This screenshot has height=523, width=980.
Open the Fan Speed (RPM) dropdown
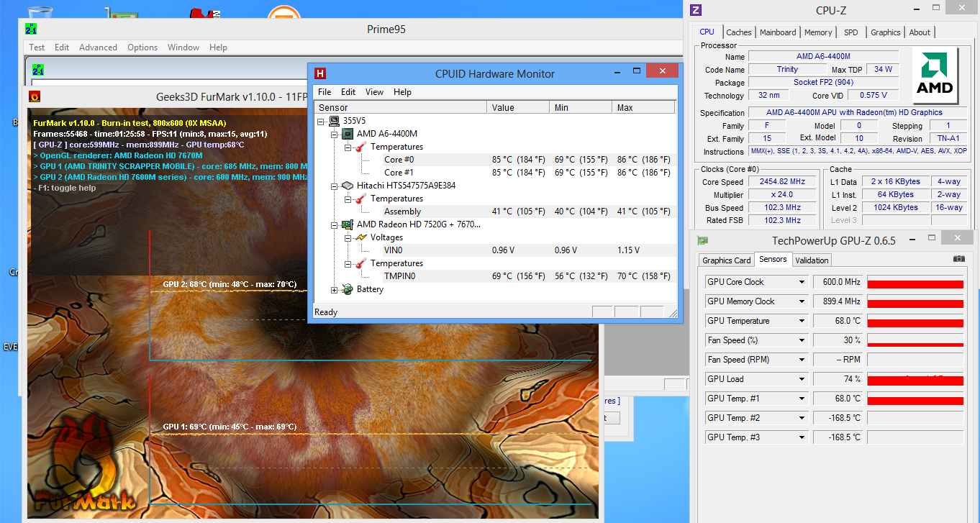click(x=802, y=360)
